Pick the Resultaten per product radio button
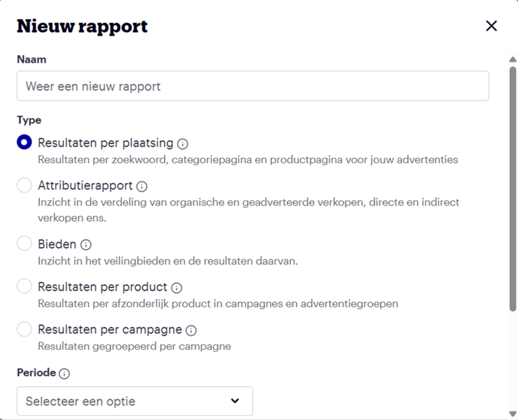The image size is (518, 420). 24,287
